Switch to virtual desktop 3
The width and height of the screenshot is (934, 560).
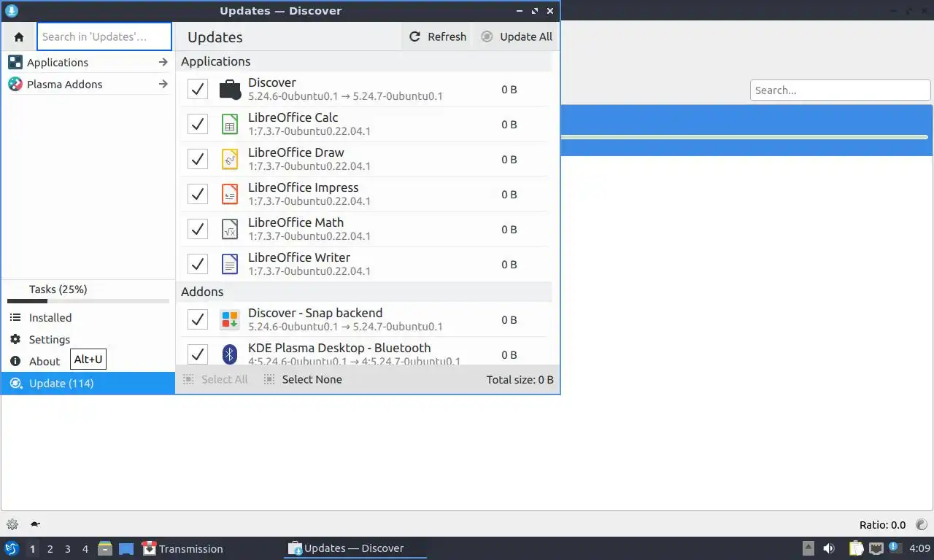[x=67, y=549]
